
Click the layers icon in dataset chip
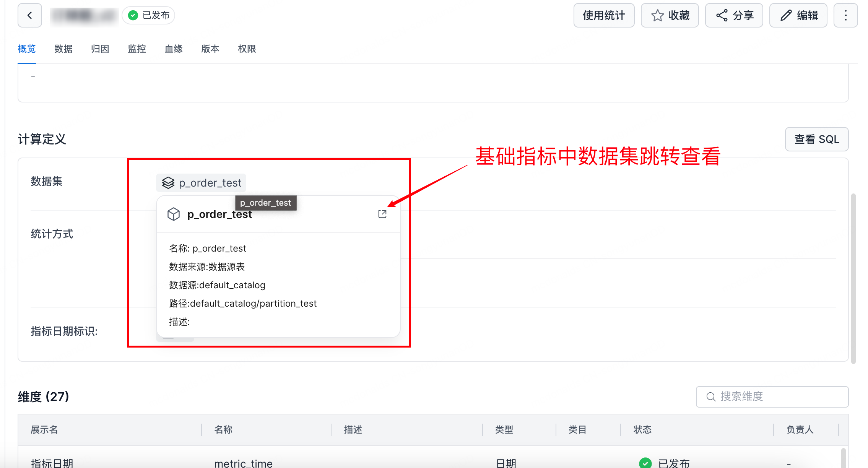[168, 183]
